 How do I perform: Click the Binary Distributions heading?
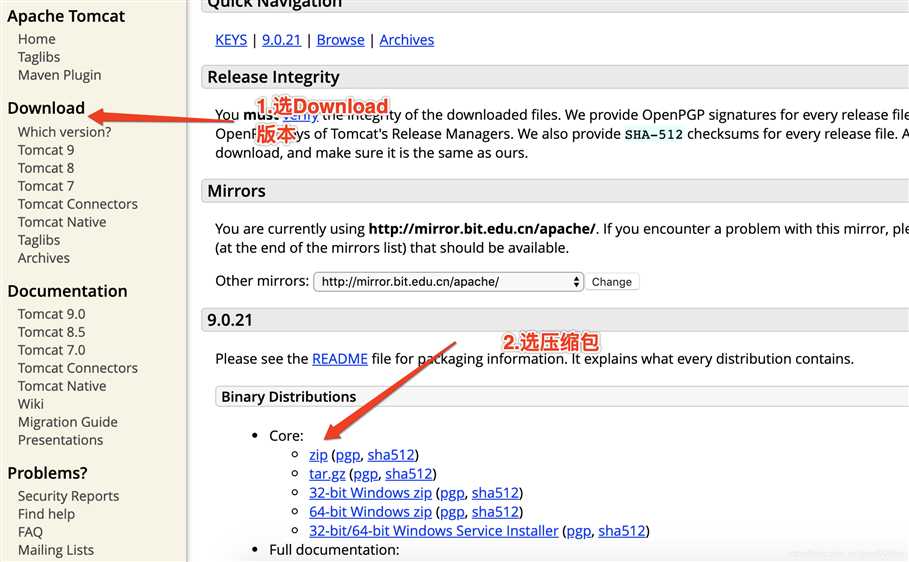[x=289, y=397]
